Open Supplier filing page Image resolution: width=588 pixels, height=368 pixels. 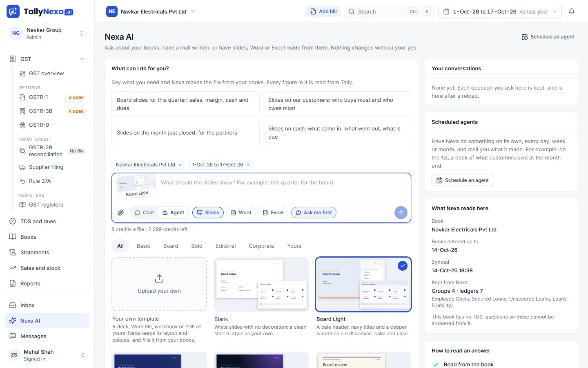[52, 167]
